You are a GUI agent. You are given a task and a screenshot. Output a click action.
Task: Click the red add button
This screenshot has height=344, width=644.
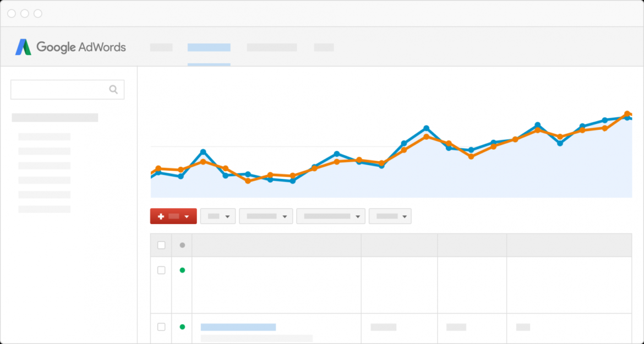[171, 216]
